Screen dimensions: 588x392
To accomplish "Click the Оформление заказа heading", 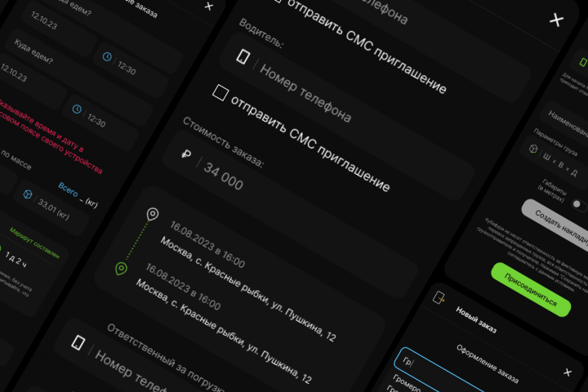I will [488, 363].
